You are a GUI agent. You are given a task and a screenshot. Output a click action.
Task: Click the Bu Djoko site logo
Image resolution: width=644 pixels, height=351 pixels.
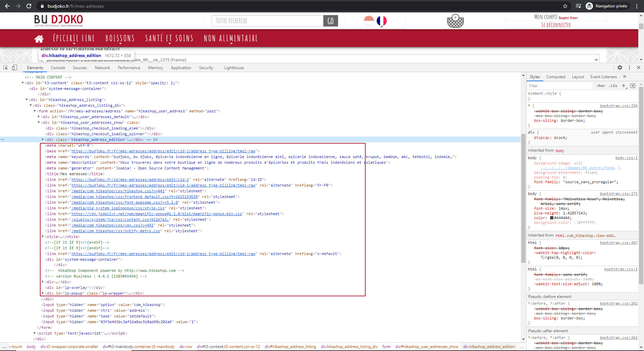[x=59, y=20]
